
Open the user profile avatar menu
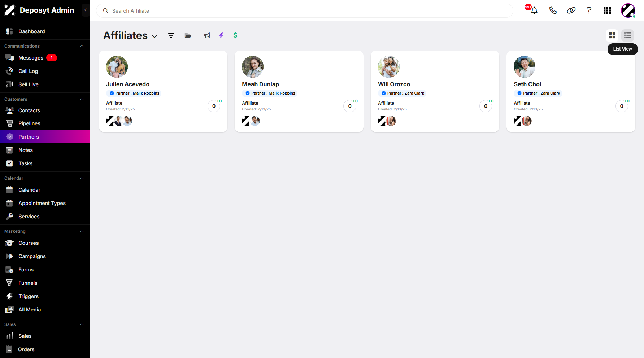[x=628, y=10]
